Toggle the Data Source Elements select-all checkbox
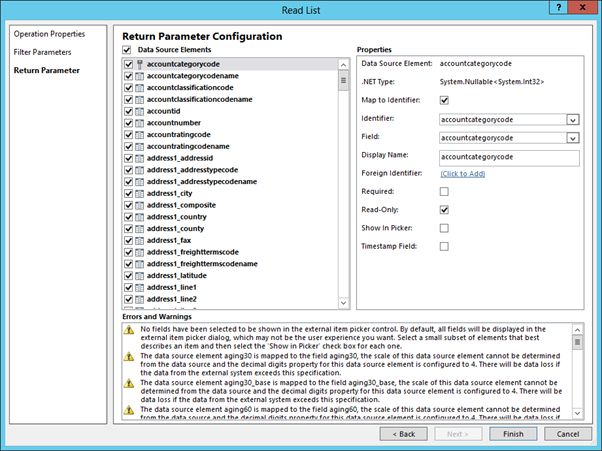 click(126, 50)
